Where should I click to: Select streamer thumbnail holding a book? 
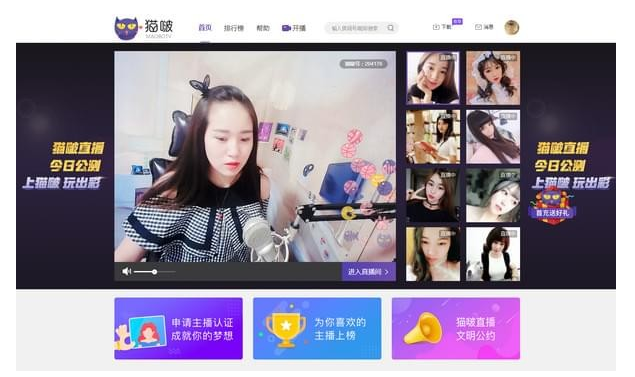[433, 136]
